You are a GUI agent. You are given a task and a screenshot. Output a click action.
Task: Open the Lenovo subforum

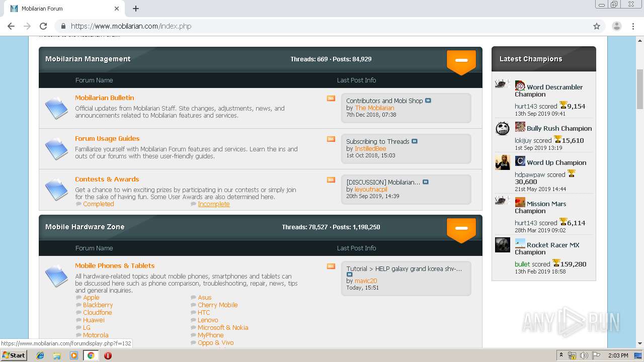(x=208, y=320)
